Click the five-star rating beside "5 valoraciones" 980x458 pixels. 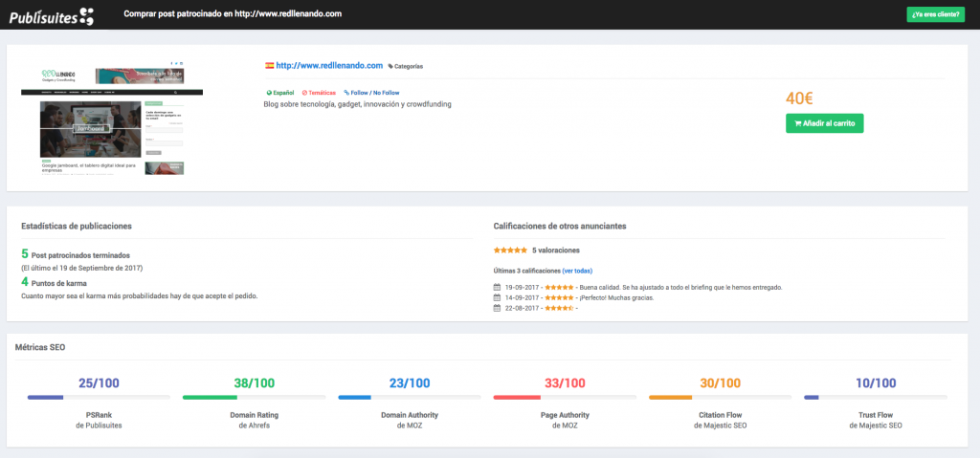510,250
